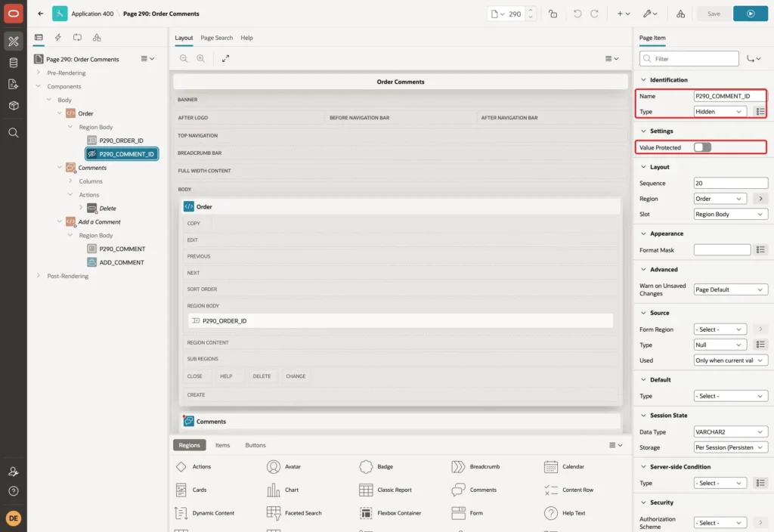Open the Slot Region Body dropdown
The width and height of the screenshot is (774, 532).
(x=731, y=214)
